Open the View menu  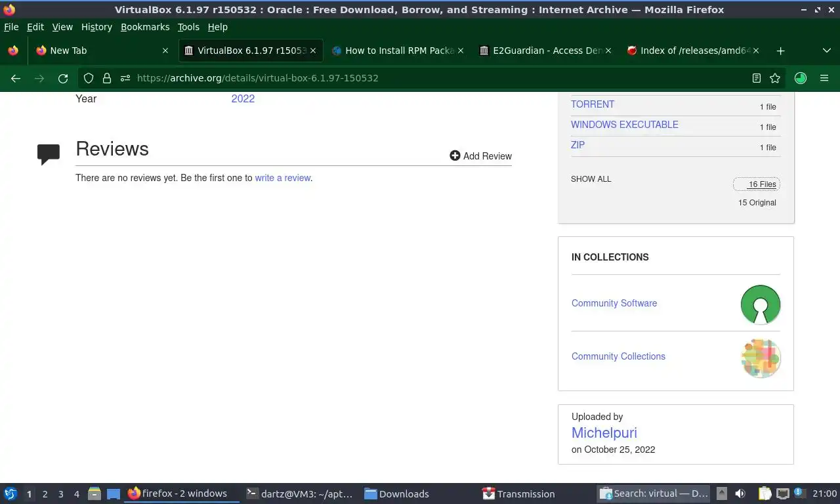pos(62,27)
